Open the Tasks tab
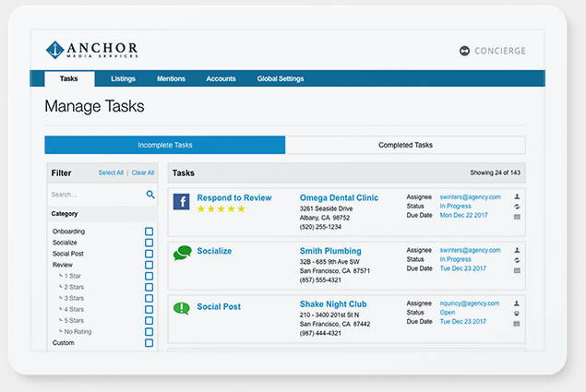Screen dimensions: 586x392 point(69,78)
